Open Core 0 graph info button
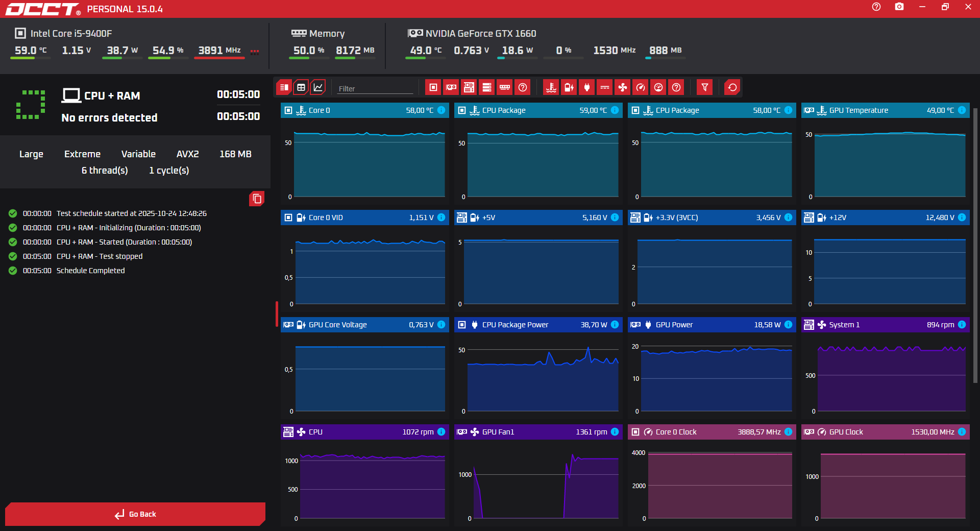This screenshot has height=531, width=980. tap(442, 110)
